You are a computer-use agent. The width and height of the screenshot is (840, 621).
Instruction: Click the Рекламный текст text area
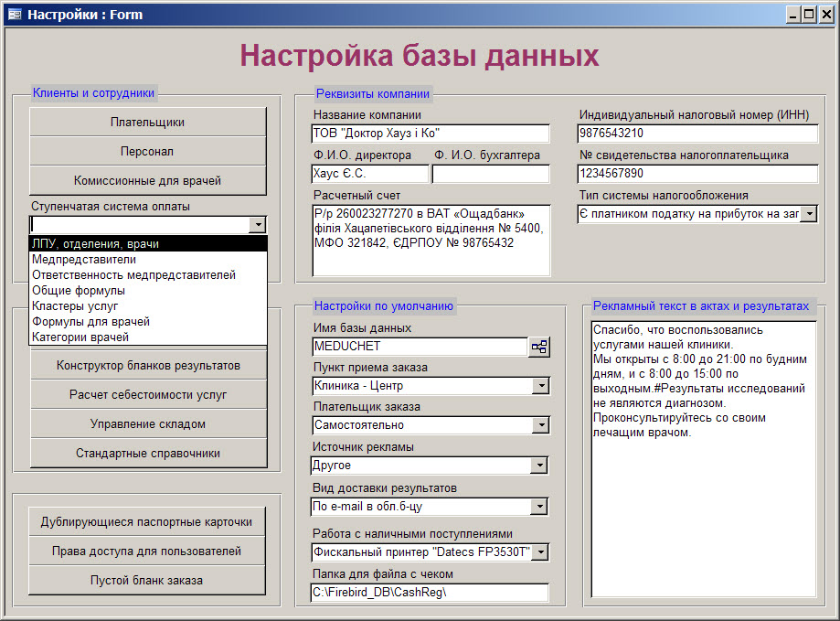pyautogui.click(x=704, y=459)
